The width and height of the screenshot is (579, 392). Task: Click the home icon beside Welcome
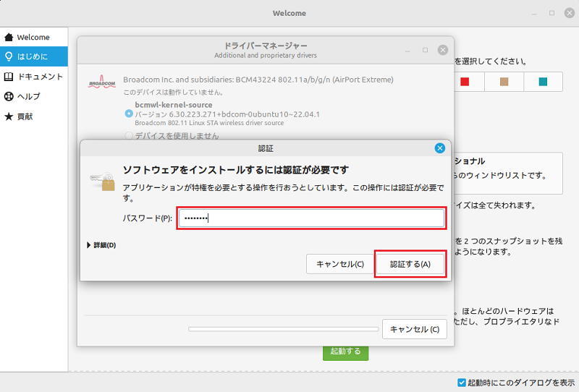pos(9,37)
